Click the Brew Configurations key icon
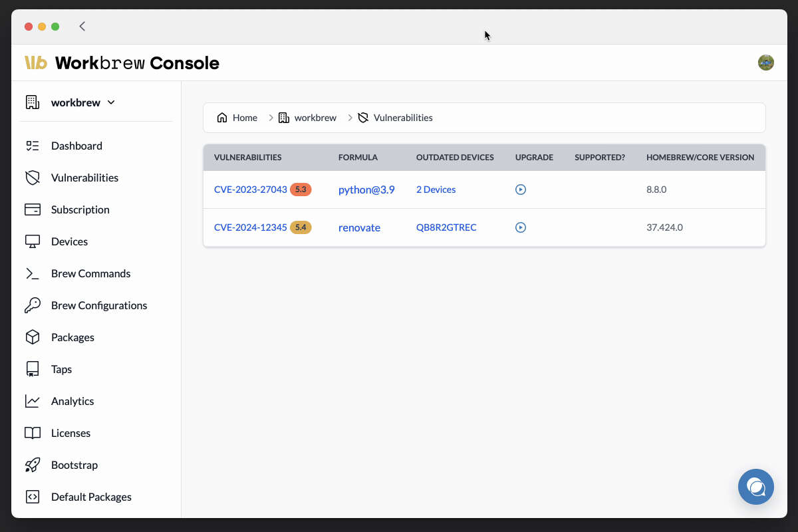The image size is (798, 532). pyautogui.click(x=32, y=305)
